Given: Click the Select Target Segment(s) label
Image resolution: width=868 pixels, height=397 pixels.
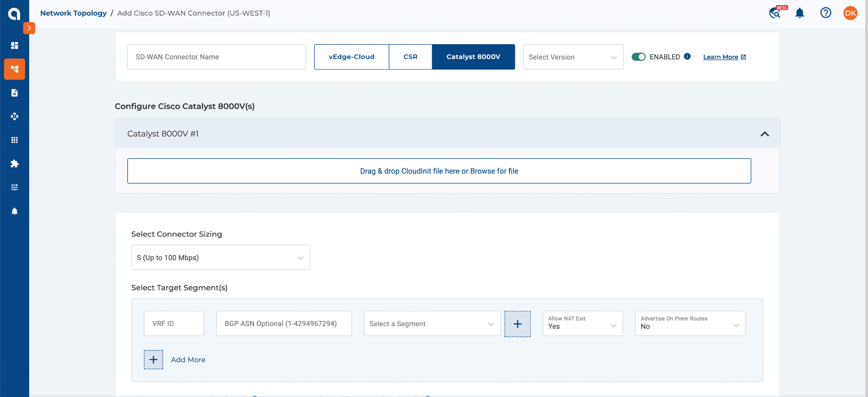Looking at the screenshot, I should tap(179, 288).
